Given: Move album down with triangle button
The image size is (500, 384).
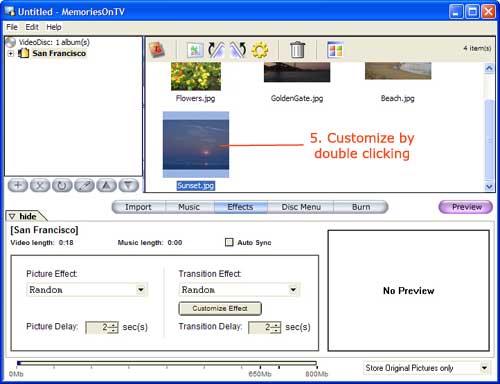Looking at the screenshot, I should 129,185.
